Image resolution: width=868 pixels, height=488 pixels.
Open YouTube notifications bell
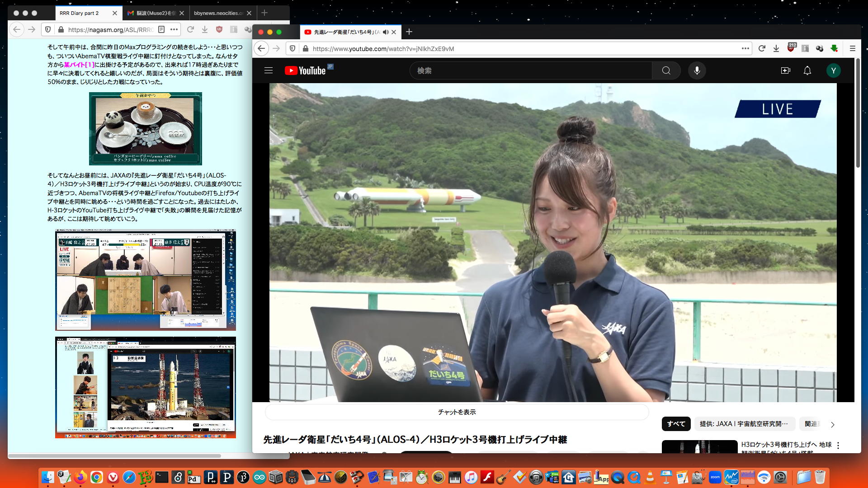click(x=807, y=70)
